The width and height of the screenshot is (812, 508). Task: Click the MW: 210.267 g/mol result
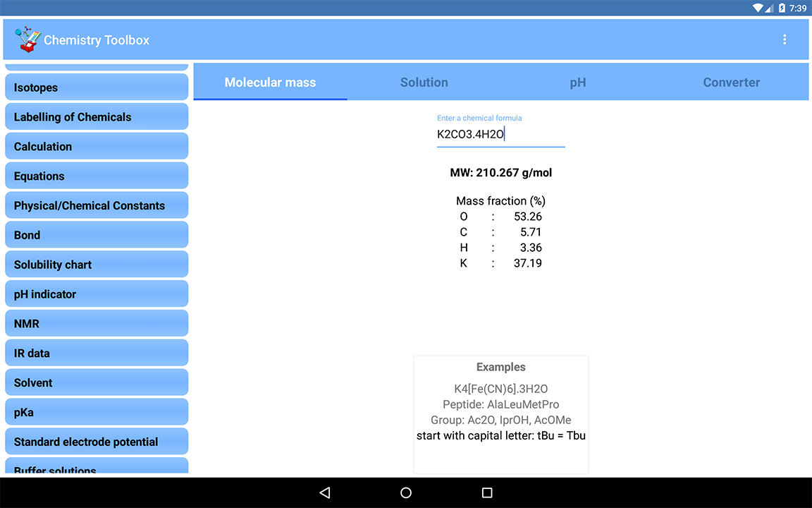pos(500,173)
